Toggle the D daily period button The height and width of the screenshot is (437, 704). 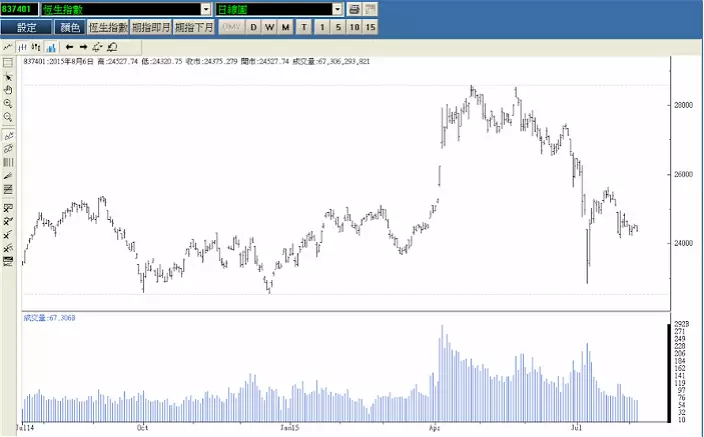point(254,27)
